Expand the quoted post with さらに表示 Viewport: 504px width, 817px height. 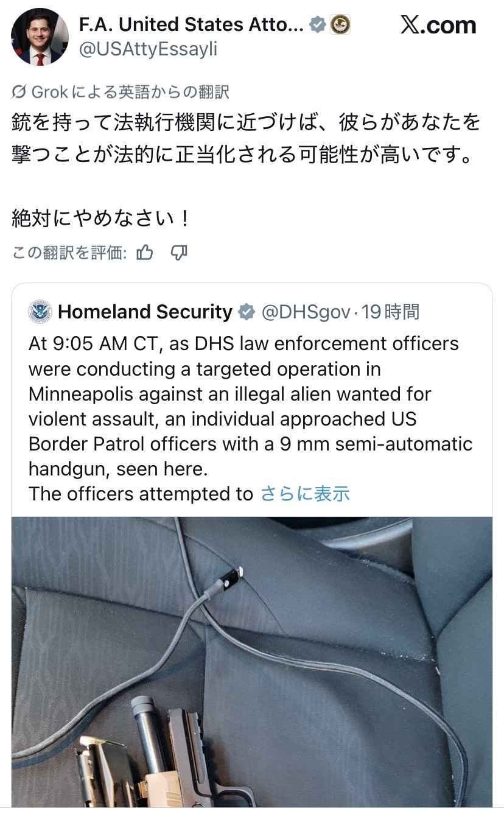(305, 494)
